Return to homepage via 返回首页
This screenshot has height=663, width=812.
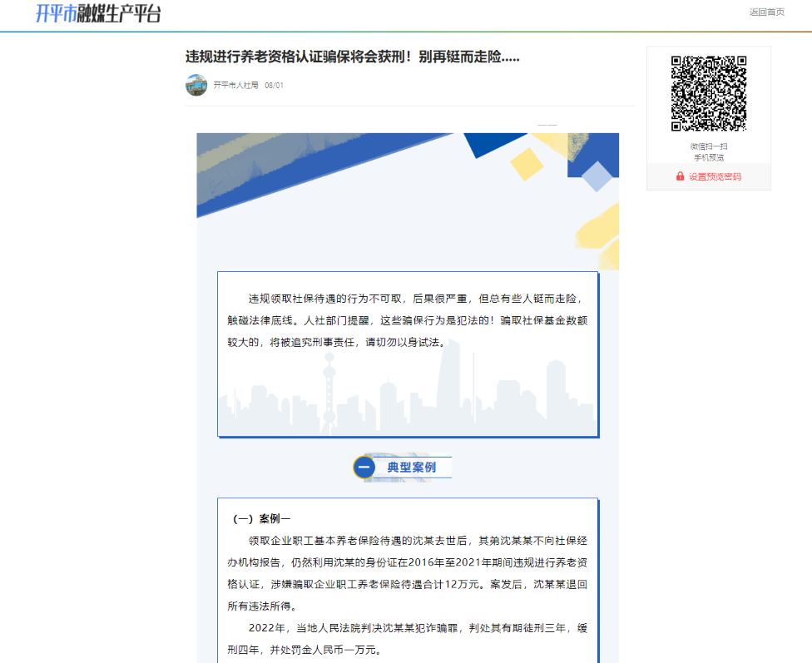(x=766, y=12)
